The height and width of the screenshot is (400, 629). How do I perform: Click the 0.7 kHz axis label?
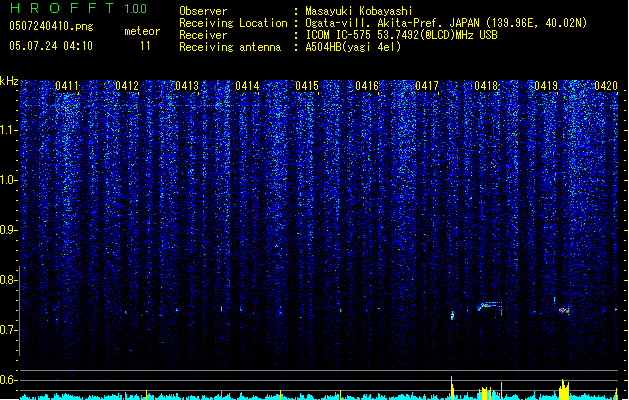point(9,330)
